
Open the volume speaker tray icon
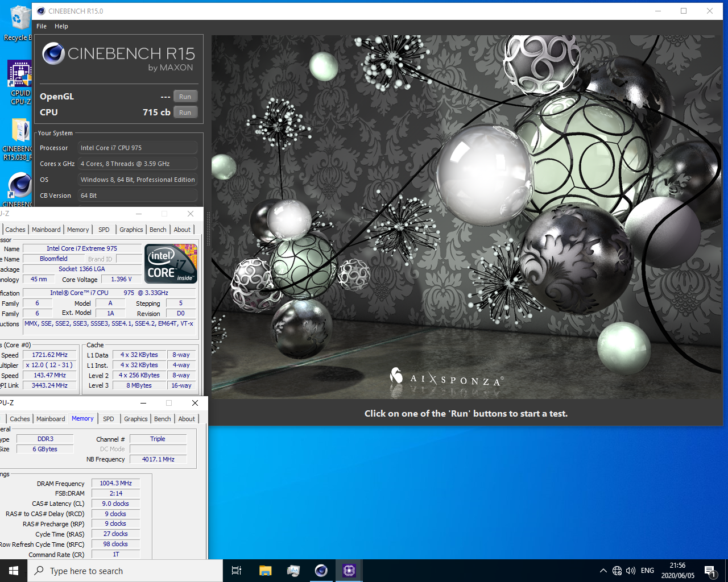[x=631, y=571]
